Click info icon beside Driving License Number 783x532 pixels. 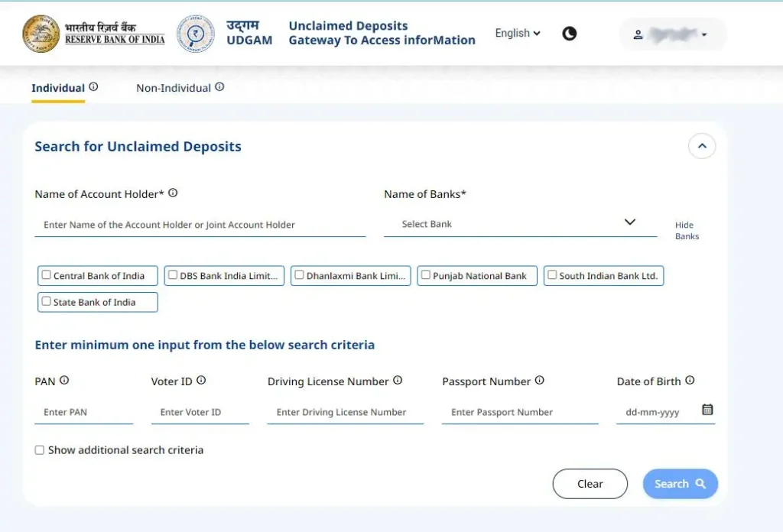click(398, 381)
